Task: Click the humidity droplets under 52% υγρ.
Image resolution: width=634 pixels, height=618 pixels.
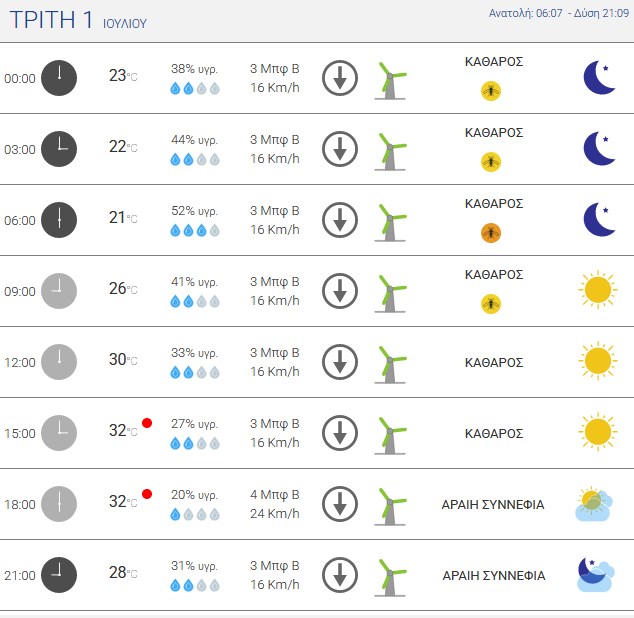Action: (194, 230)
